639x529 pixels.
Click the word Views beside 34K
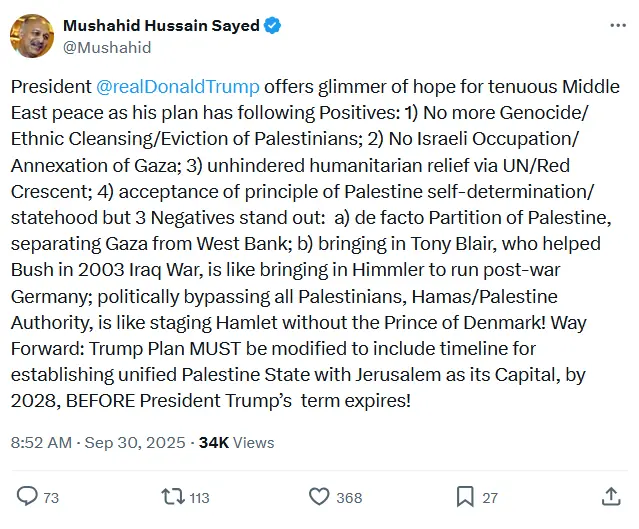pyautogui.click(x=254, y=442)
